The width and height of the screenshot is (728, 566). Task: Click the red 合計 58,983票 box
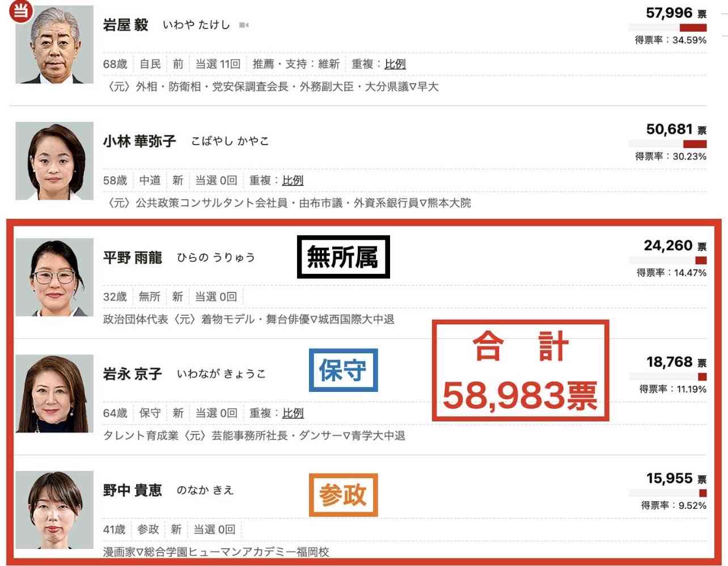(520, 371)
